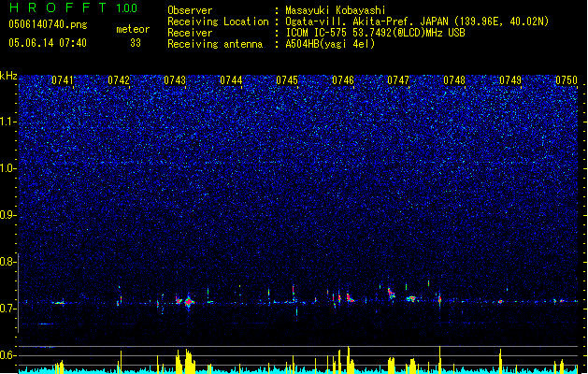588x374 pixels.
Task: Click the bright red meteor echo after 0743
Action: [189, 302]
